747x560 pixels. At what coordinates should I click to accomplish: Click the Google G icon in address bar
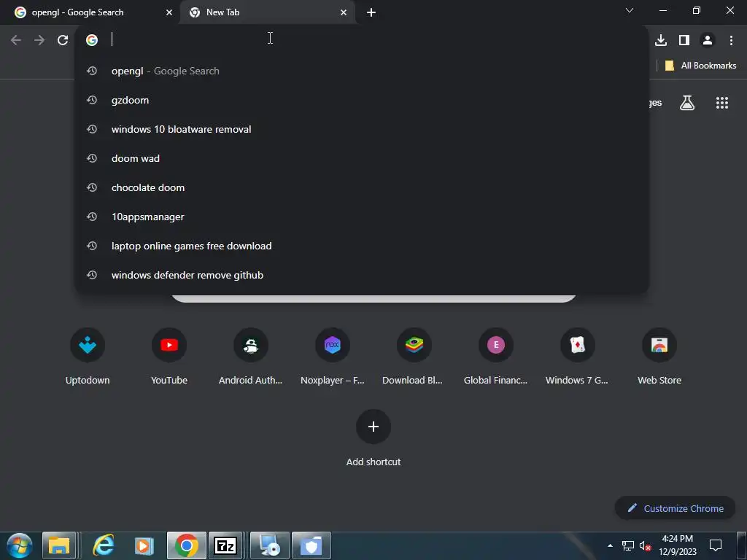[92, 40]
